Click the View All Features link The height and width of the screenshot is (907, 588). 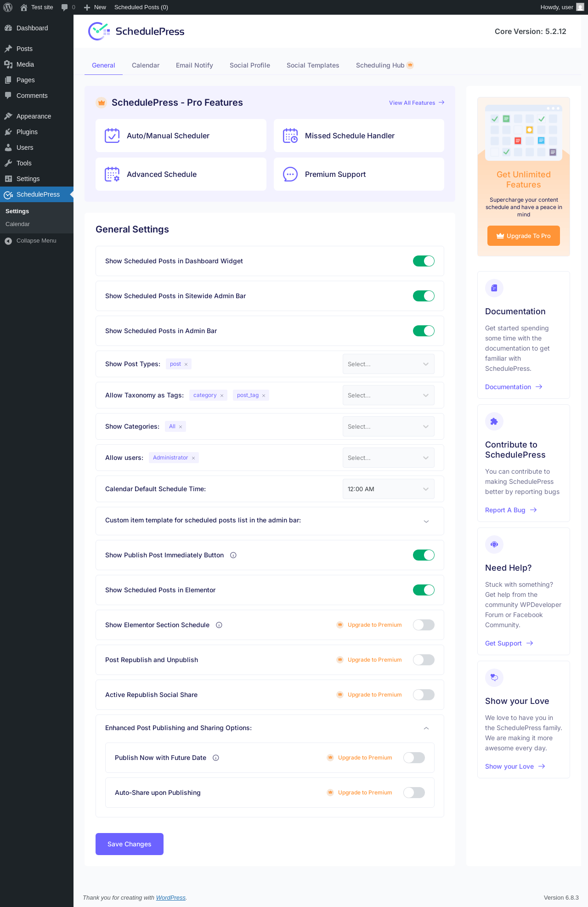pos(417,103)
